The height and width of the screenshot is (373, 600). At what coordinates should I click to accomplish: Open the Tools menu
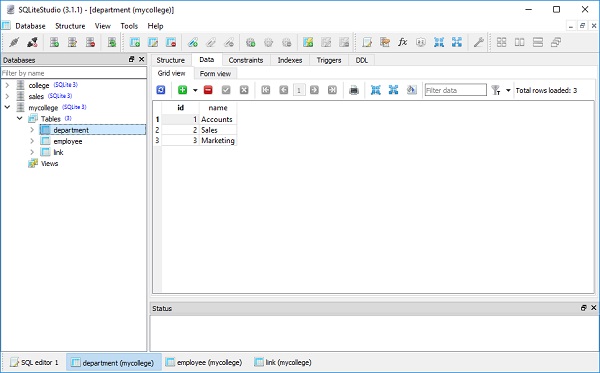click(129, 26)
